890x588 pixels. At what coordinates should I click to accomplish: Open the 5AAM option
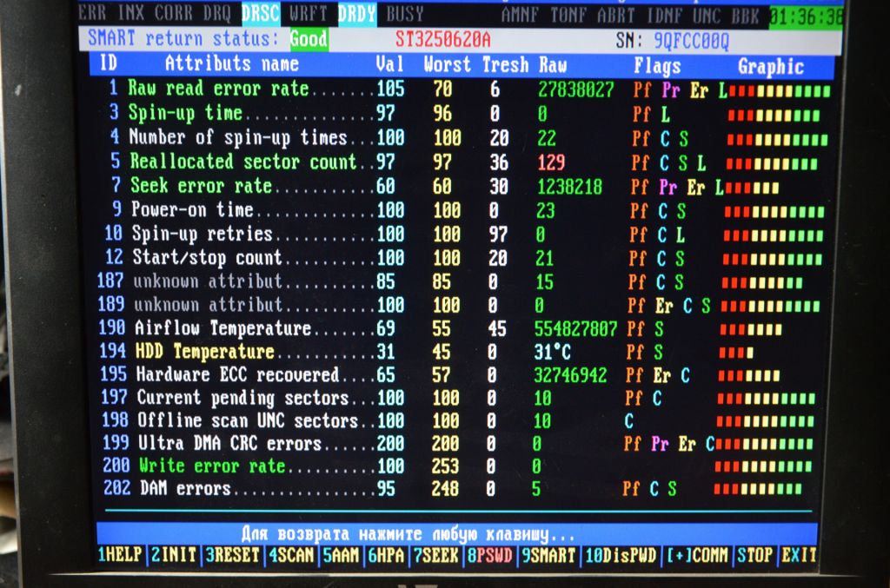click(341, 555)
